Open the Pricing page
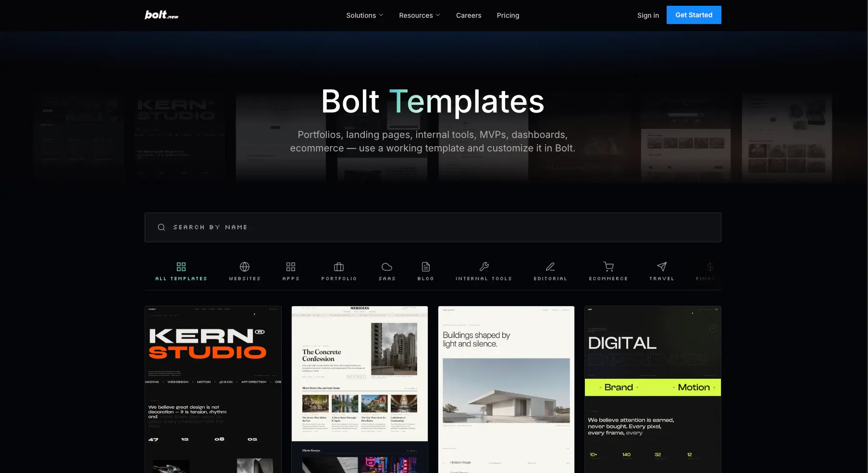 pyautogui.click(x=508, y=15)
